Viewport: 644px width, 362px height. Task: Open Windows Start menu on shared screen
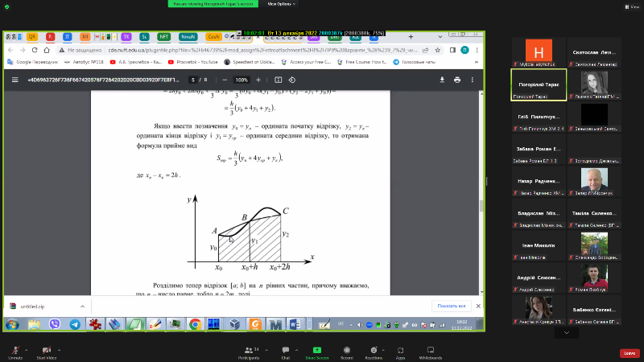[12, 325]
